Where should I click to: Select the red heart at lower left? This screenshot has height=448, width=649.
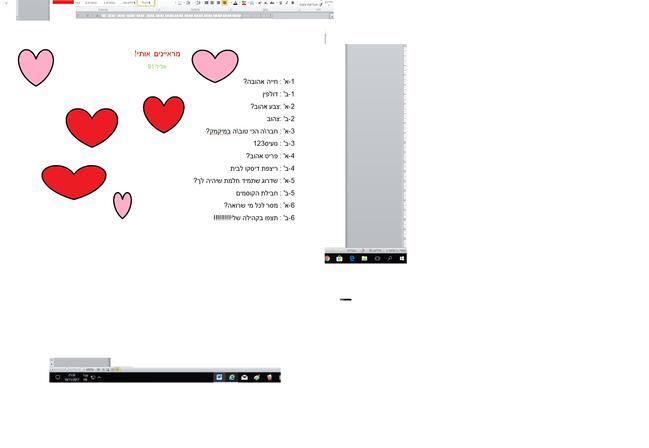[73, 181]
